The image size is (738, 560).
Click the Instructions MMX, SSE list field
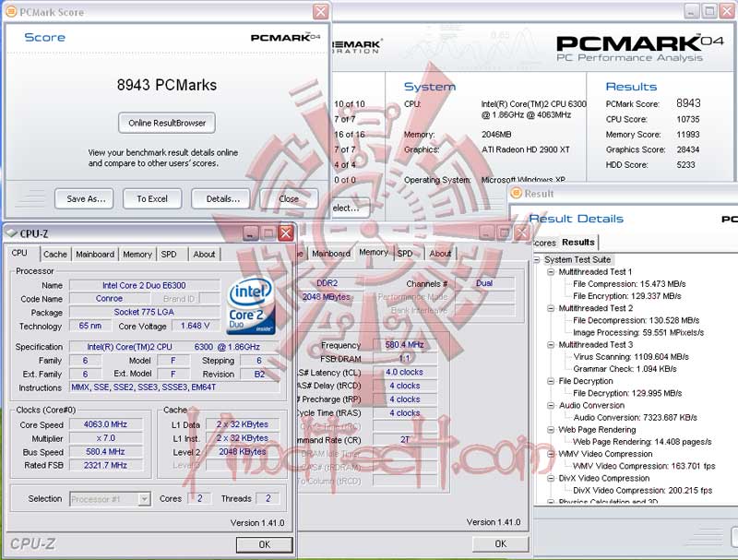click(174, 387)
